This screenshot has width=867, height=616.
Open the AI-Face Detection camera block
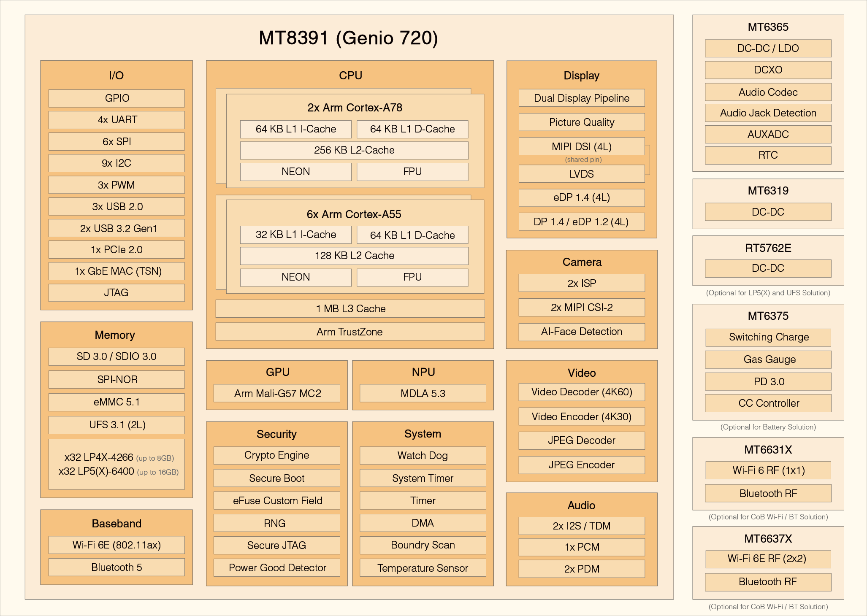point(581,332)
